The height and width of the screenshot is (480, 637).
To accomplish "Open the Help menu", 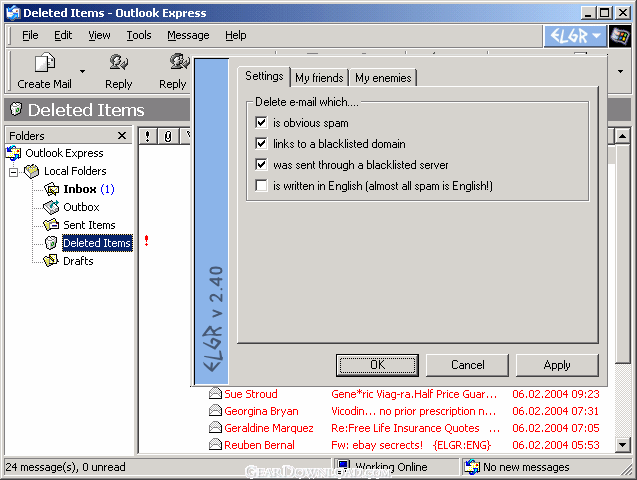I will (236, 35).
